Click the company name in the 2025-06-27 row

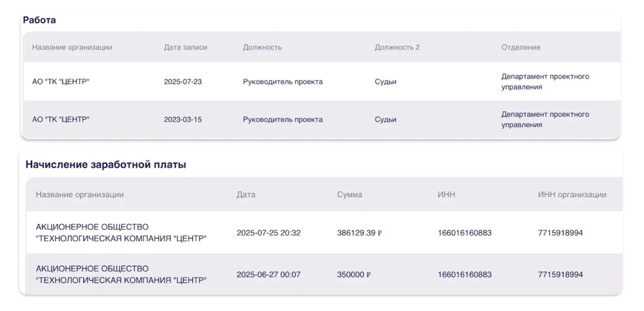121,274
